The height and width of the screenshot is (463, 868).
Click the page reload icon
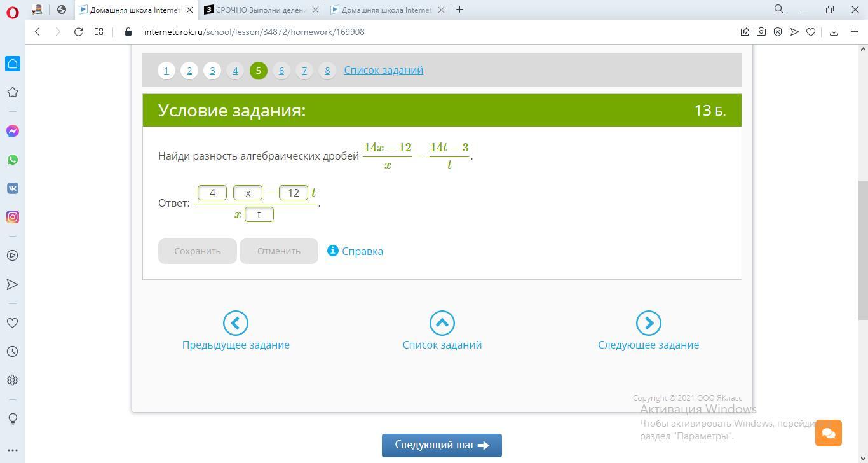78,32
